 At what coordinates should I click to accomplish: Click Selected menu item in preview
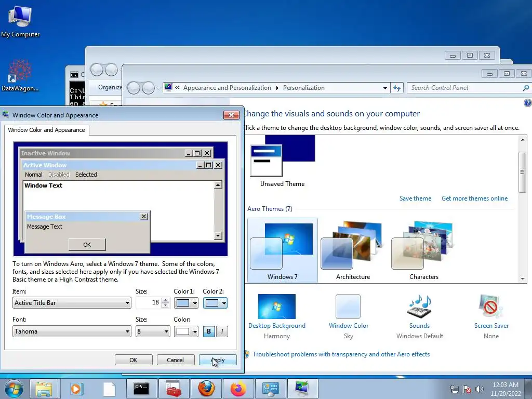(86, 175)
